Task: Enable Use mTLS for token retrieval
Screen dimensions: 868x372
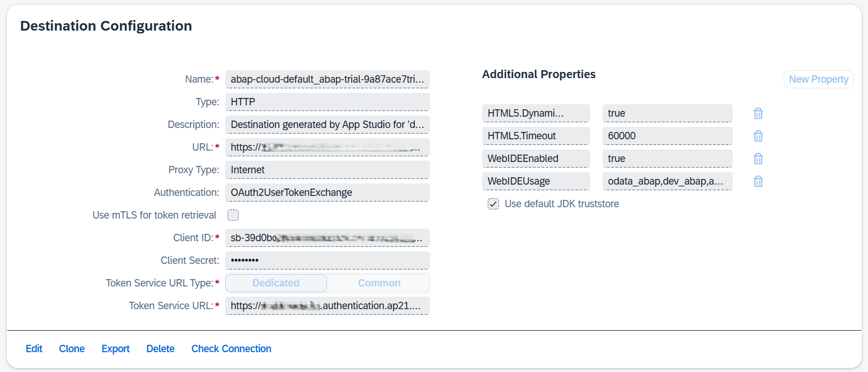Action: (231, 215)
